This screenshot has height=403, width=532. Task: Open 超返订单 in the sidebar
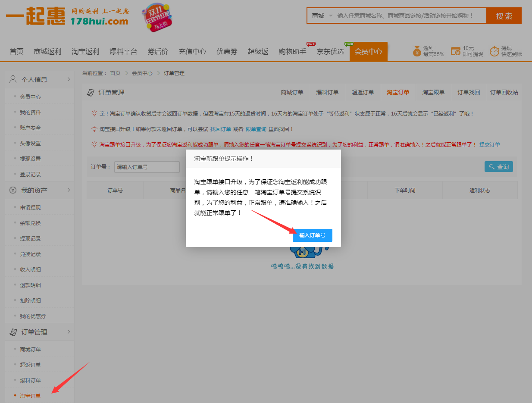tap(30, 365)
